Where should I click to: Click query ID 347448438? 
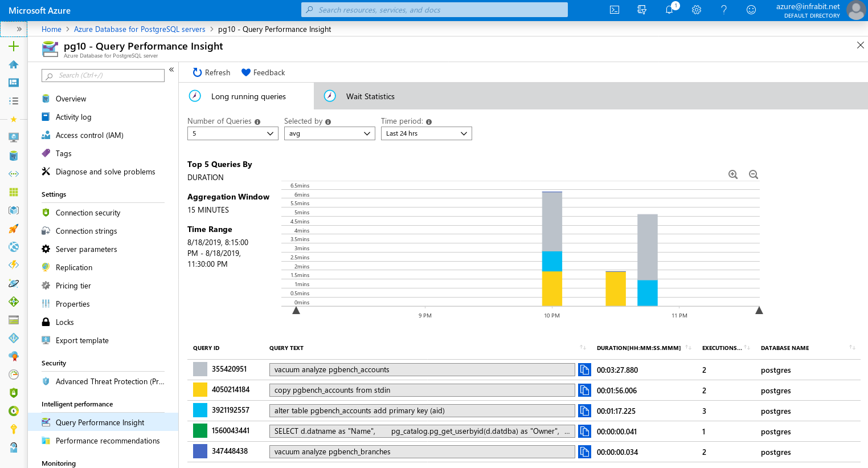coord(230,451)
